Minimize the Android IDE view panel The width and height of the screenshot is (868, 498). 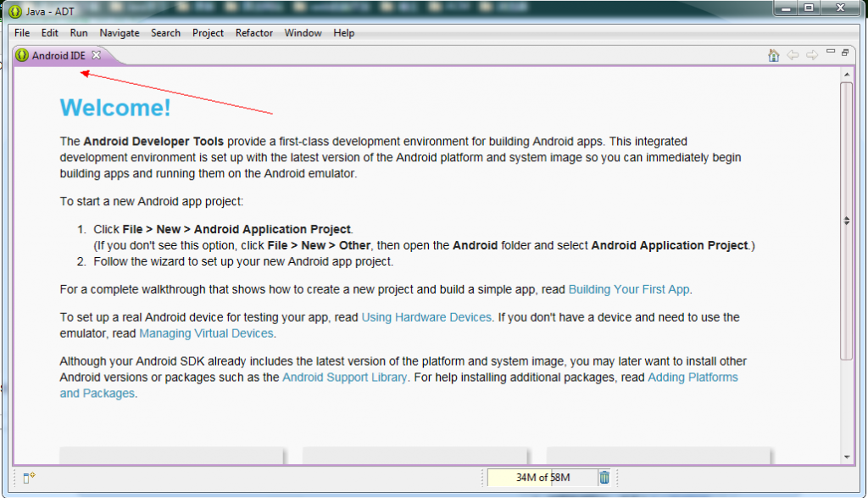point(831,52)
